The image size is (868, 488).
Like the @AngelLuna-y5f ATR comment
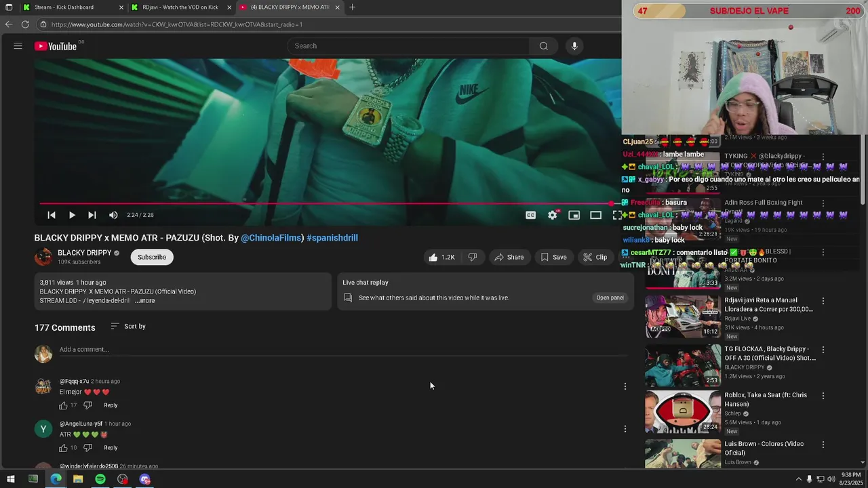pos(64,448)
